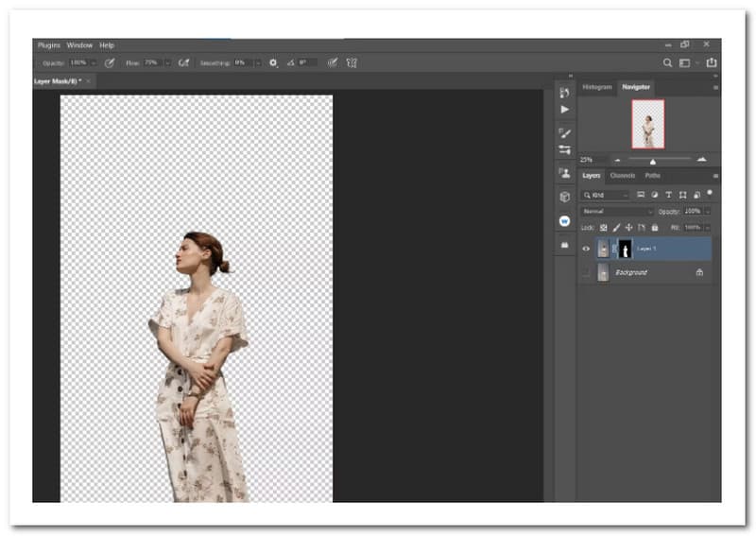Open the Flow value dropdown arrow
Image resolution: width=756 pixels, height=536 pixels.
pos(167,63)
